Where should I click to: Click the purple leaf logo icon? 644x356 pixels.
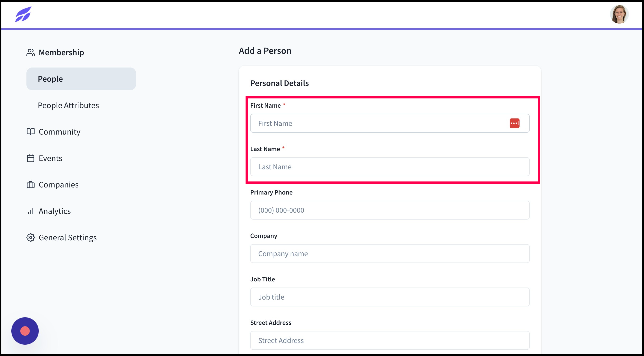coord(23,14)
